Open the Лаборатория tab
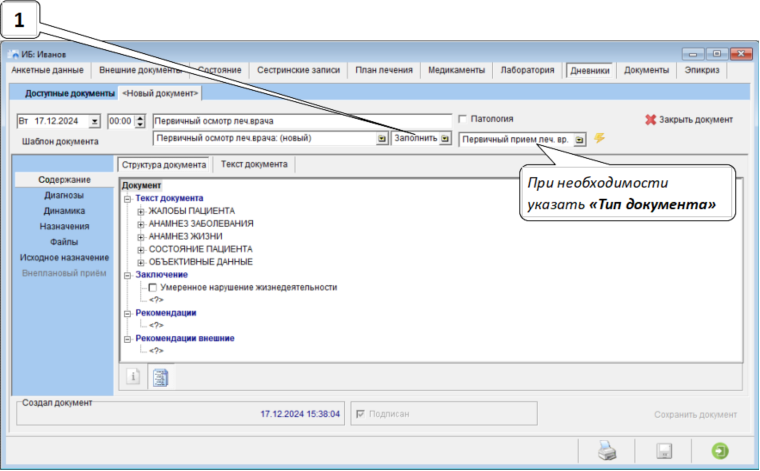The image size is (760, 471). [x=527, y=70]
